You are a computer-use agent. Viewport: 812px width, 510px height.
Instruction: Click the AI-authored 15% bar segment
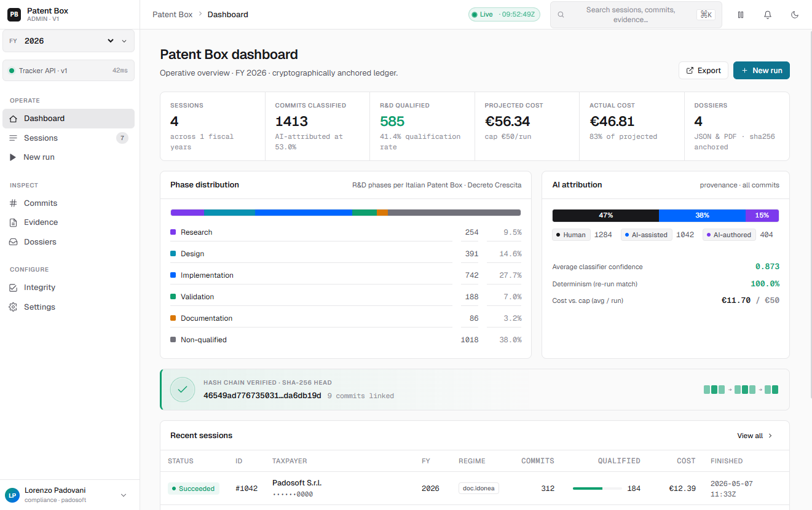[762, 216]
